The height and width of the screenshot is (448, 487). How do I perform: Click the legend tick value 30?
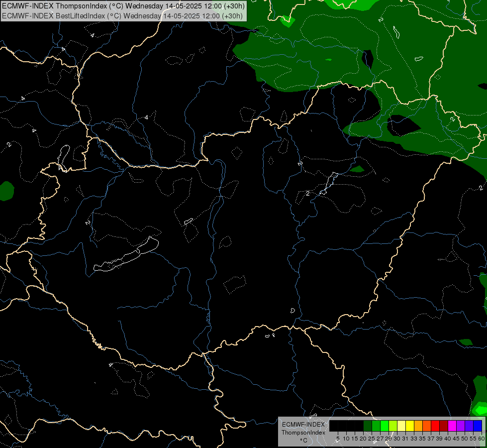397,439
